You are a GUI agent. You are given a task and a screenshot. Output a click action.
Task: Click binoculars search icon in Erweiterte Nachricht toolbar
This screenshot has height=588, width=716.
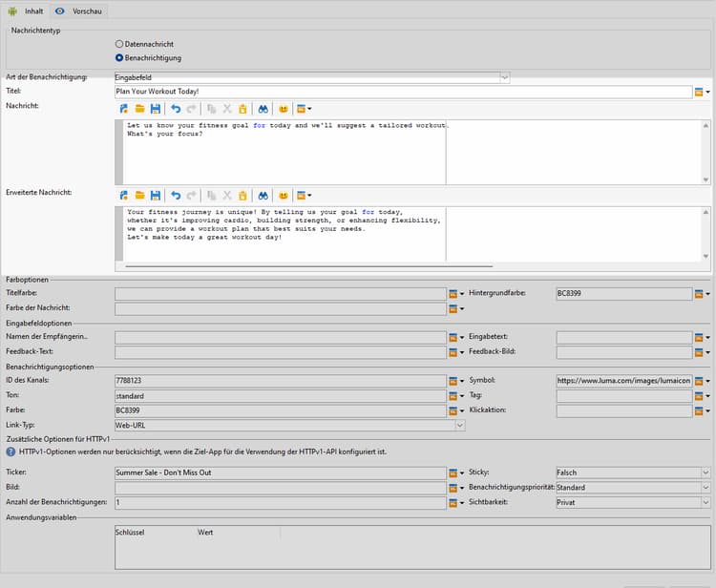pyautogui.click(x=263, y=195)
